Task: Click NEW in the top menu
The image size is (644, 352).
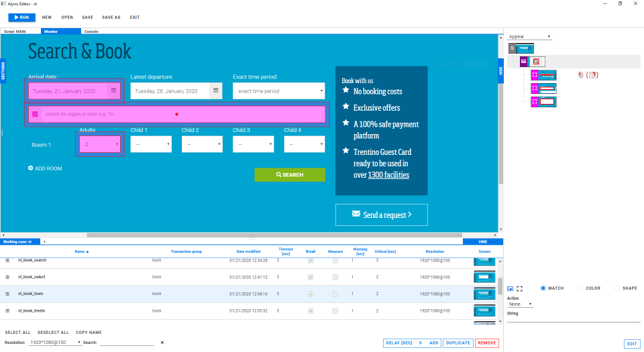Action: (x=47, y=17)
